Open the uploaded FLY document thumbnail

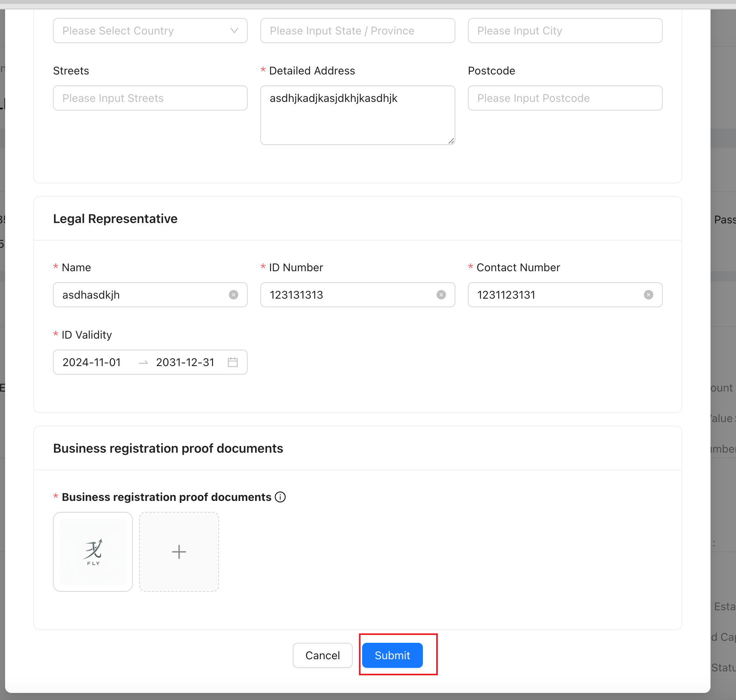(x=93, y=552)
